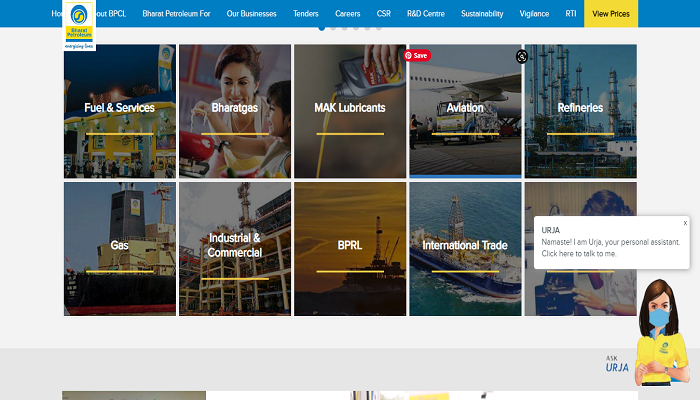This screenshot has width=700, height=400.
Task: Select the active carousel dot indicator
Action: tap(322, 28)
